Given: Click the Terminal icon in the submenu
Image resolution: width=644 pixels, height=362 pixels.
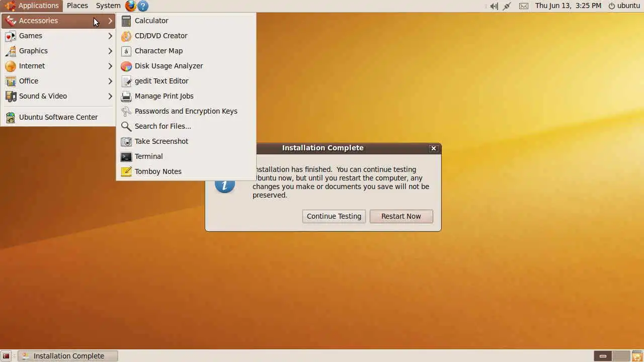Looking at the screenshot, I should point(126,156).
